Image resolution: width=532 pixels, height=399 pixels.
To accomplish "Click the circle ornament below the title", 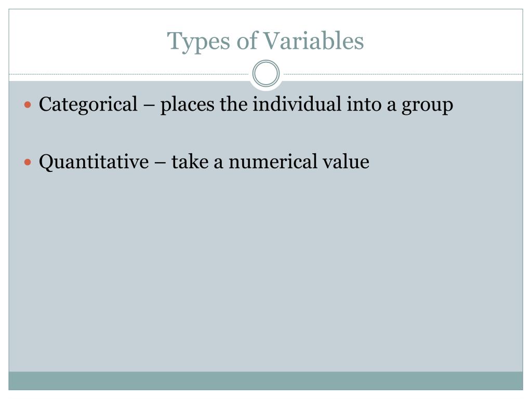I will (x=266, y=73).
